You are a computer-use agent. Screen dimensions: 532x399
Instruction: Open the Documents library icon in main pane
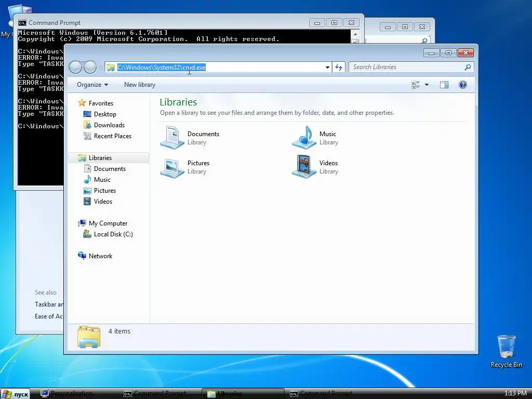pos(172,137)
